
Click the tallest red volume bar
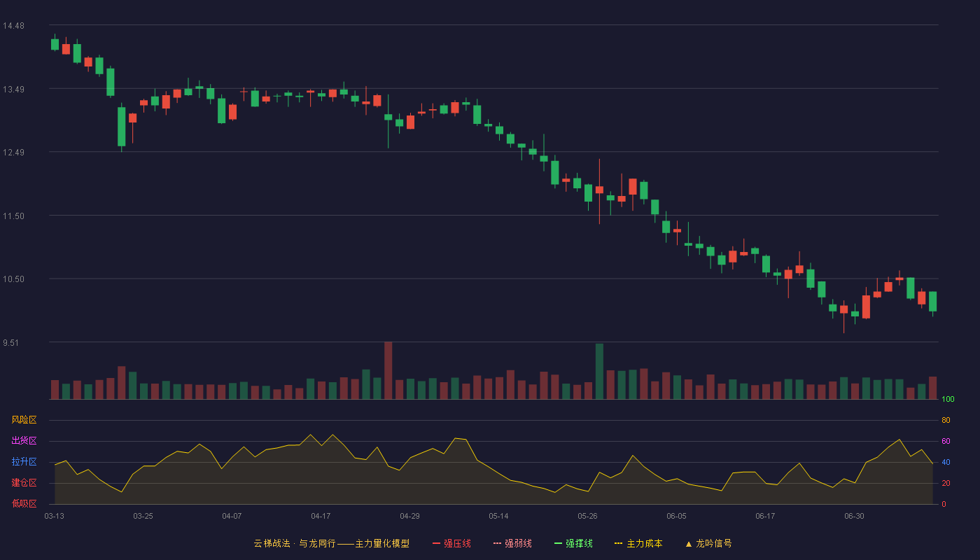point(388,370)
